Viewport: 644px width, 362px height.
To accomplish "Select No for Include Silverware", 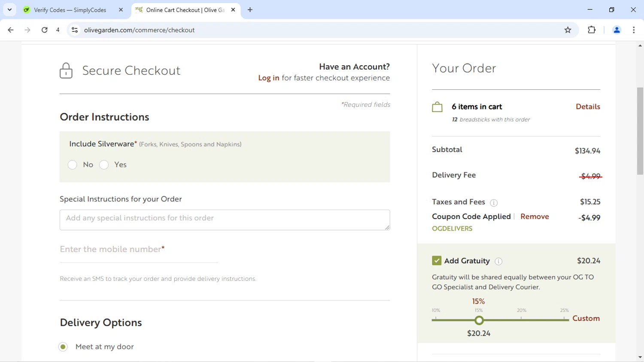I will pos(72,165).
